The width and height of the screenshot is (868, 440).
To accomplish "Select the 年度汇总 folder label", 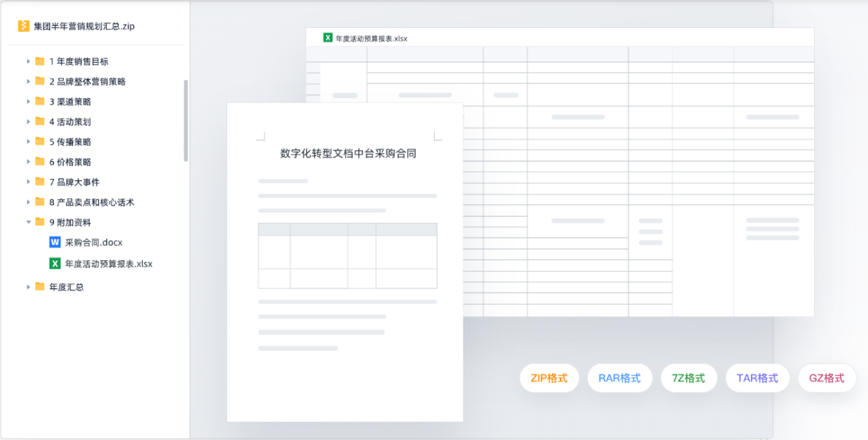I will pos(66,287).
